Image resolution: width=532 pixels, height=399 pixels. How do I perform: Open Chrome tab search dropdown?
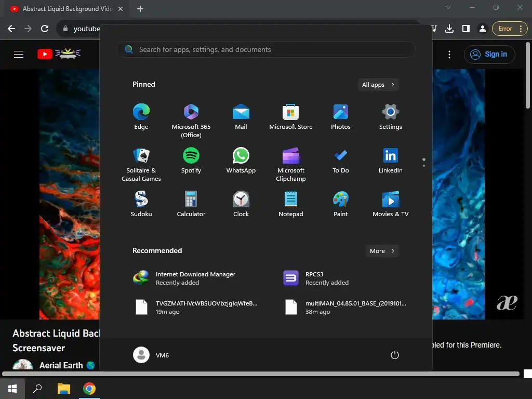click(448, 7)
